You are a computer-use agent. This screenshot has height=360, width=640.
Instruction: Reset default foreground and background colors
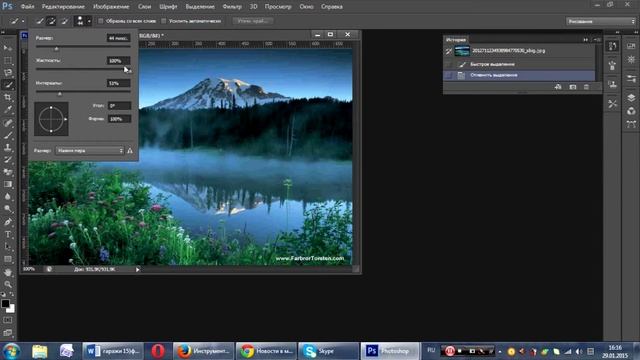pos(3,294)
